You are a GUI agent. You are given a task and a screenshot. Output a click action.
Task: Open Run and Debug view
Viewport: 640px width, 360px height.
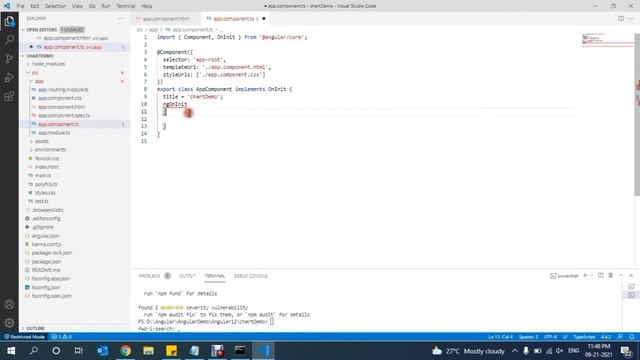coord(9,77)
